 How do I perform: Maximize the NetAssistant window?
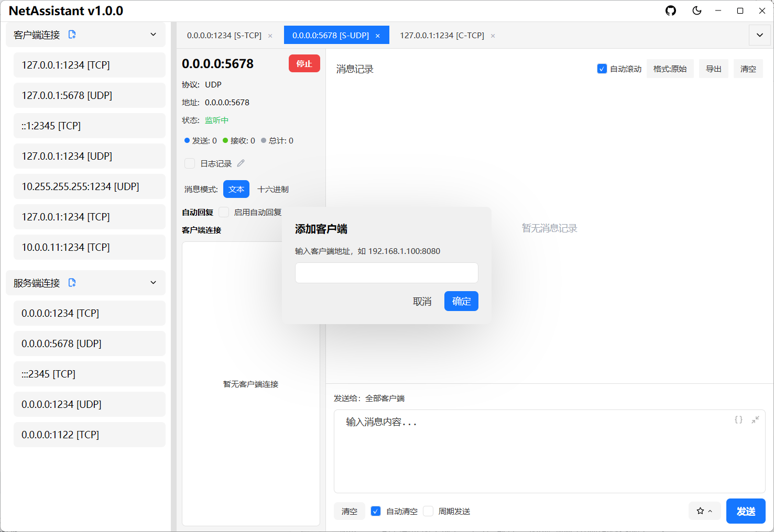click(740, 10)
